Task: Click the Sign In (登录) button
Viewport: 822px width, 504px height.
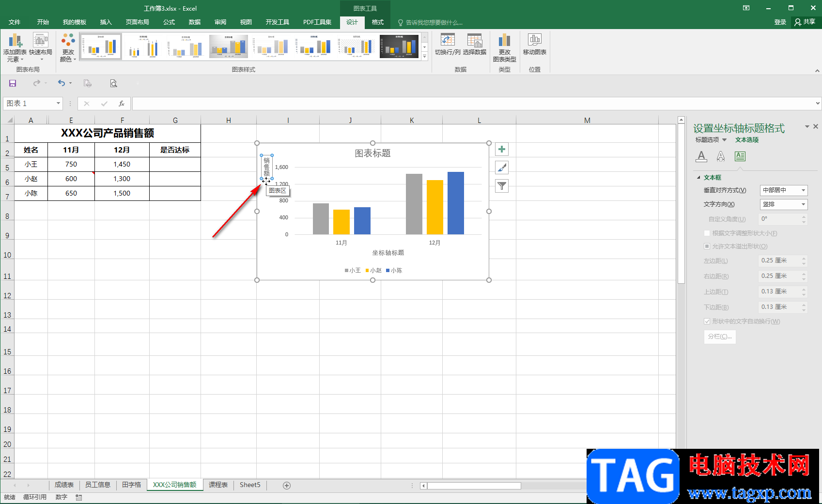Action: pos(780,22)
